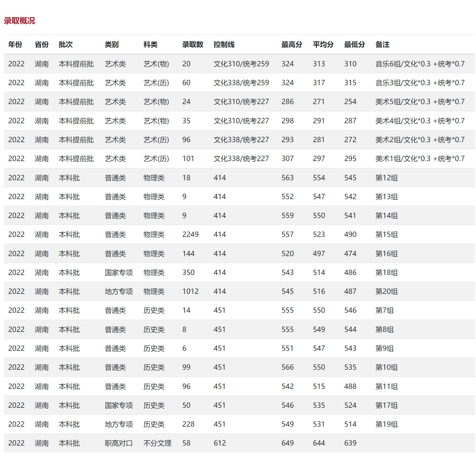Click the 第11组 remark cell
Image resolution: width=476 pixels, height=468 pixels.
coord(386,387)
